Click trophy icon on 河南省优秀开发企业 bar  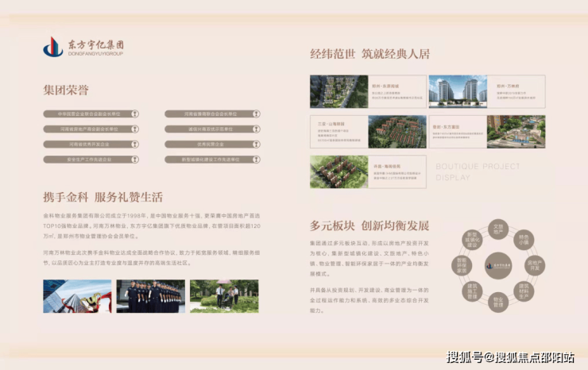[x=135, y=145]
